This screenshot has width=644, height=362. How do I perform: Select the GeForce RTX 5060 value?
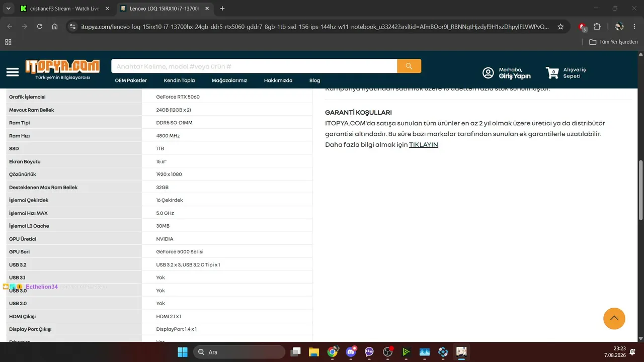point(178,97)
